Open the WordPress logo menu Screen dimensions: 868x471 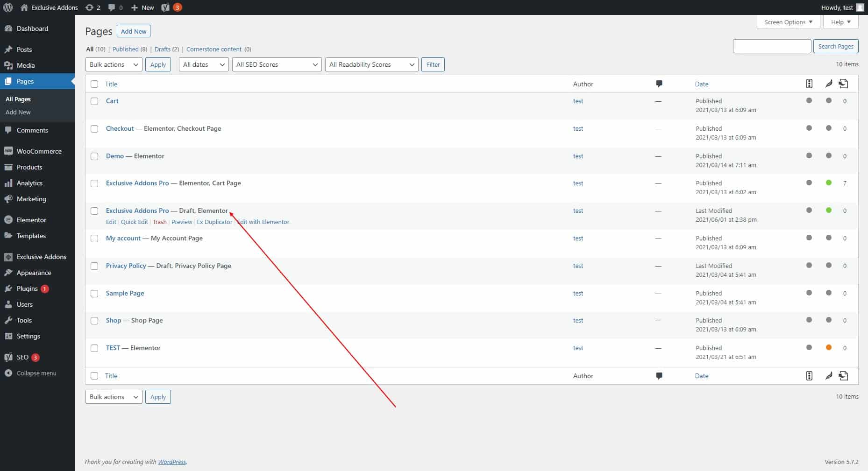(8, 7)
